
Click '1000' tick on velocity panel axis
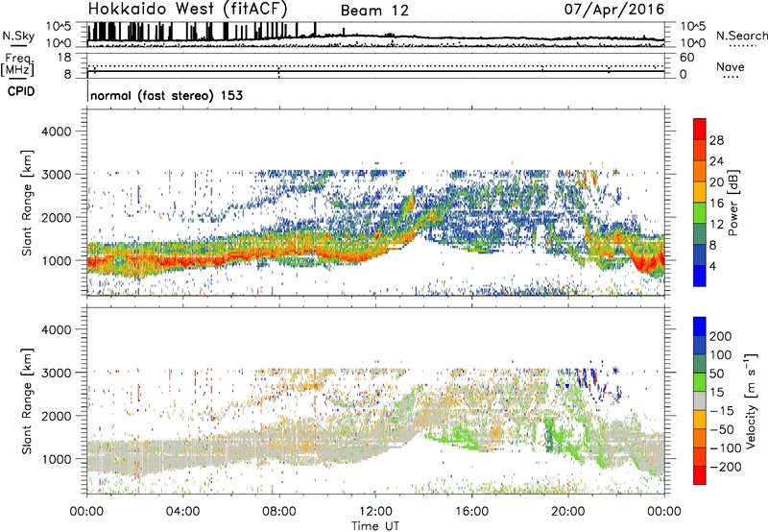coord(56,459)
